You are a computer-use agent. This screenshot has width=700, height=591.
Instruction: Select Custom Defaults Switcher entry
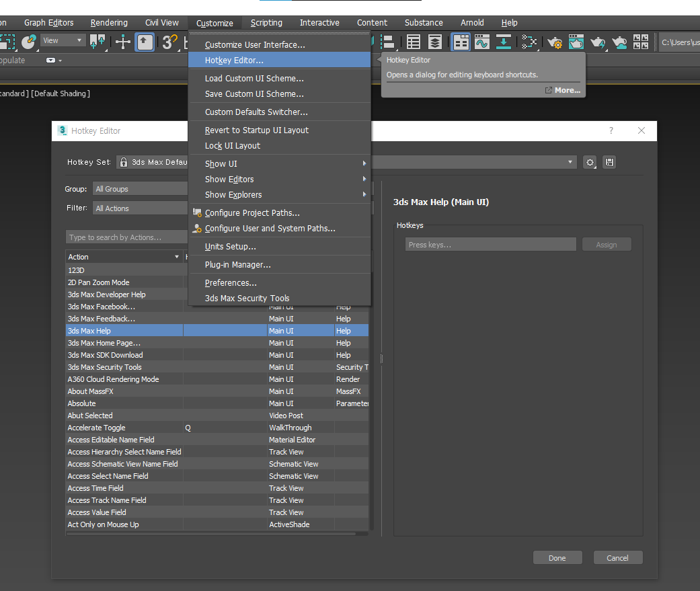280,112
